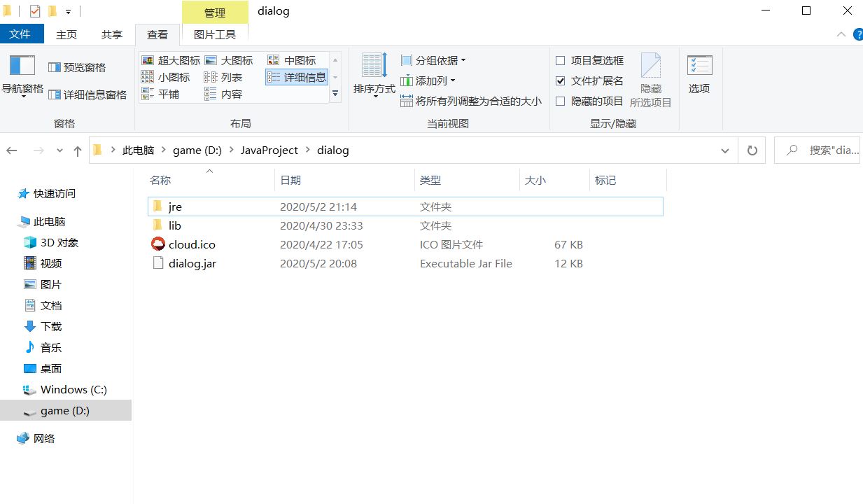The height and width of the screenshot is (504, 863).
Task: Select Extra large icons (超大图标) layout
Action: [171, 60]
